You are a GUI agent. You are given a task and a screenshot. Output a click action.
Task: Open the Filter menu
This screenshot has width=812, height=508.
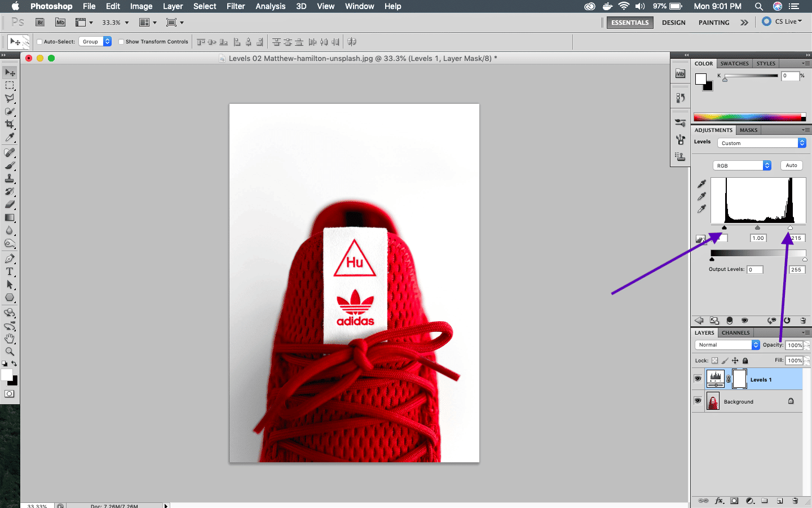pyautogui.click(x=236, y=6)
